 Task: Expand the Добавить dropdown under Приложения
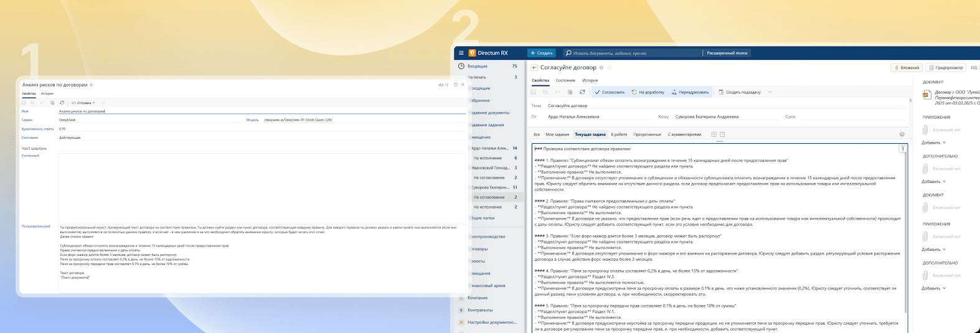pos(933,143)
